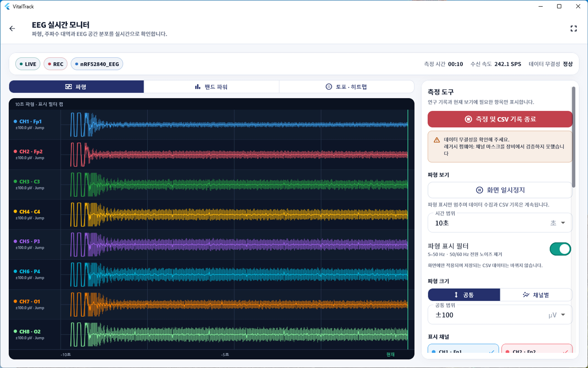
Task: Select 공통 waveform scale mode
Action: point(464,295)
